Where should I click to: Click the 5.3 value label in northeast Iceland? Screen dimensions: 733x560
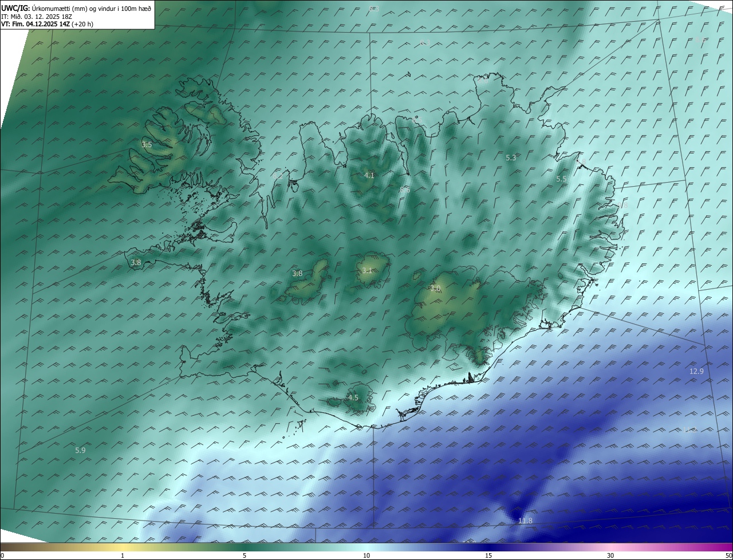coord(511,157)
